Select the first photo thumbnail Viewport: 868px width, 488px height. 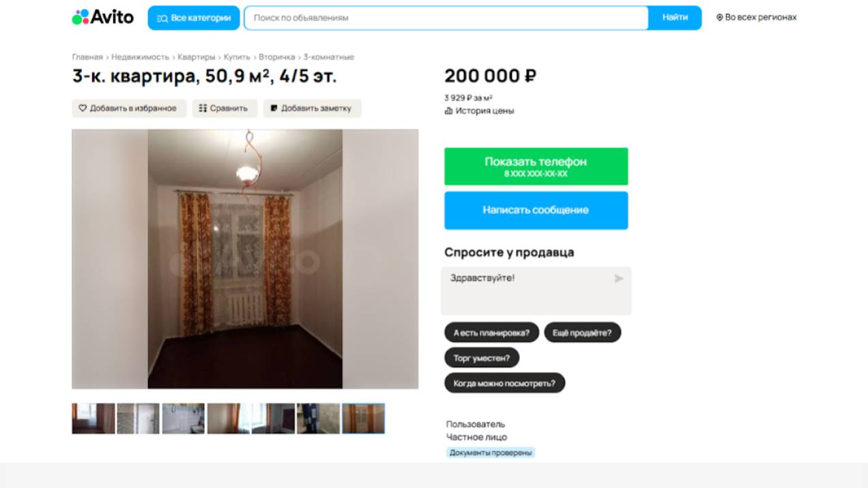[93, 418]
